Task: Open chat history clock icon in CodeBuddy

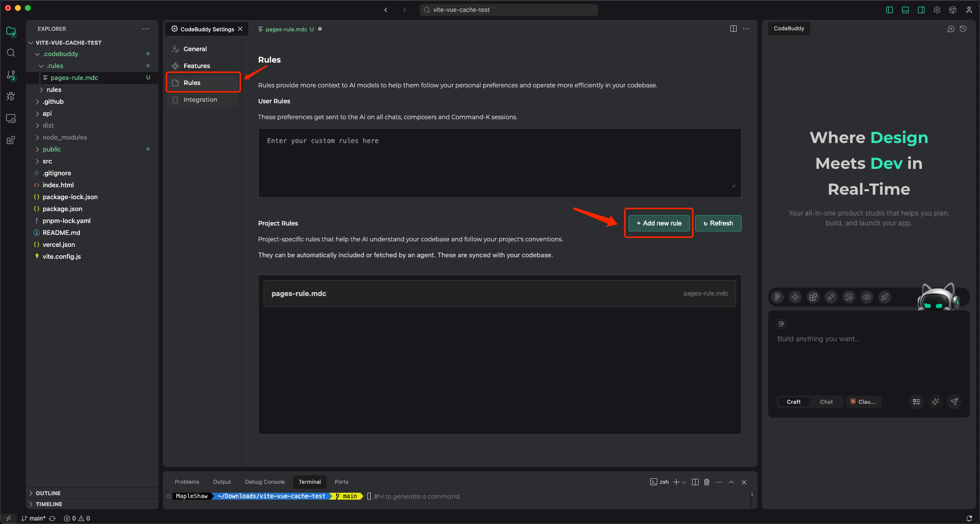Action: coord(963,29)
